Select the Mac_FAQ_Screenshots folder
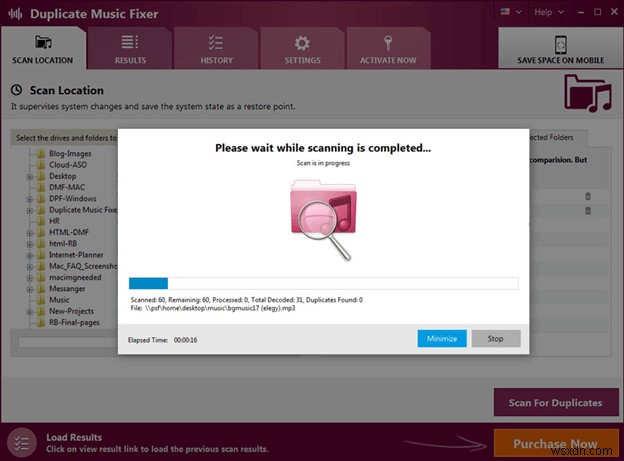Image resolution: width=624 pixels, height=461 pixels. tap(83, 266)
